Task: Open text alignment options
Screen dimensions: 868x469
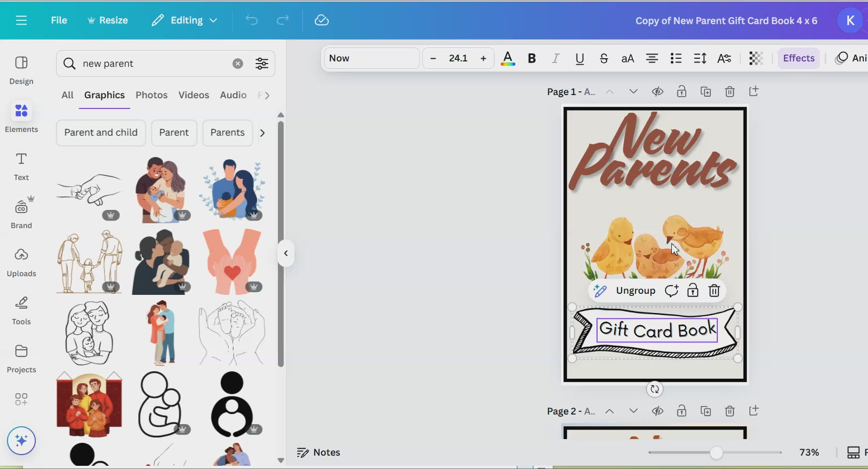Action: [652, 58]
